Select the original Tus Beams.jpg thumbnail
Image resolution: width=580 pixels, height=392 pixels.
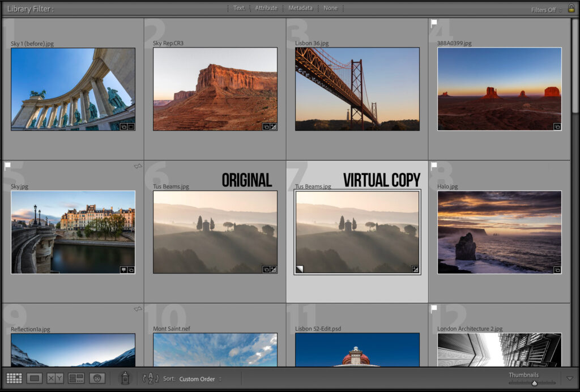coord(215,232)
